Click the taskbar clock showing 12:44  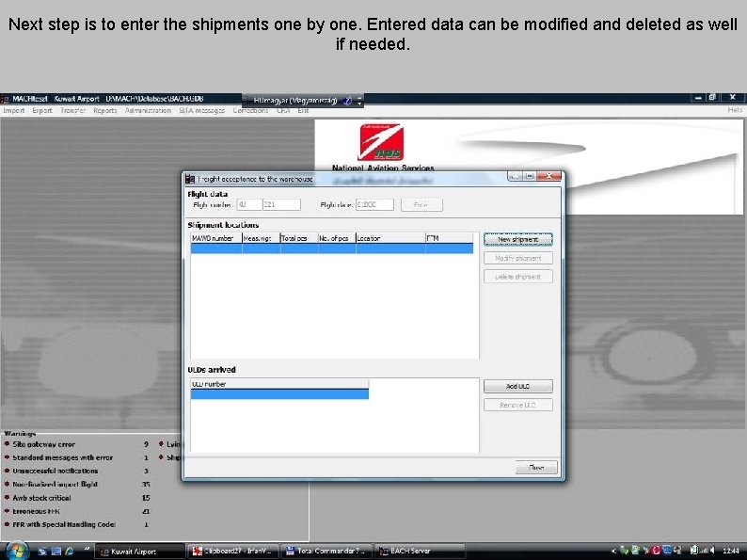[x=731, y=551]
